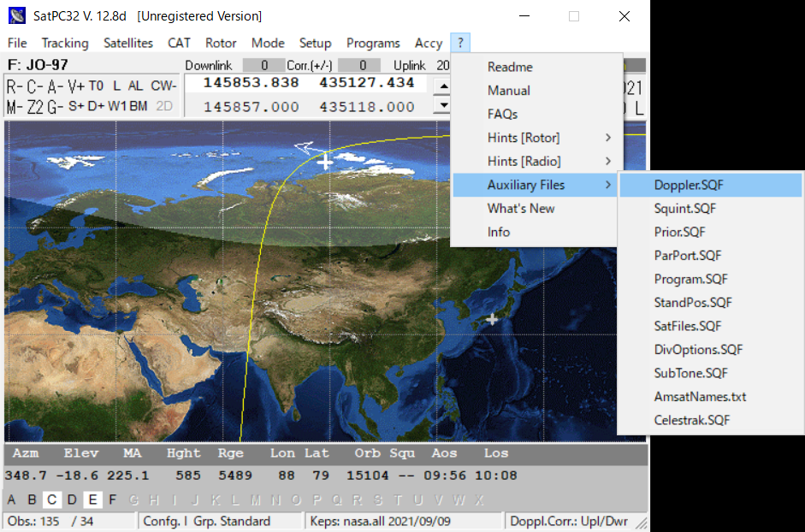Click frequency step up arrow
The image size is (805, 532).
(x=442, y=86)
